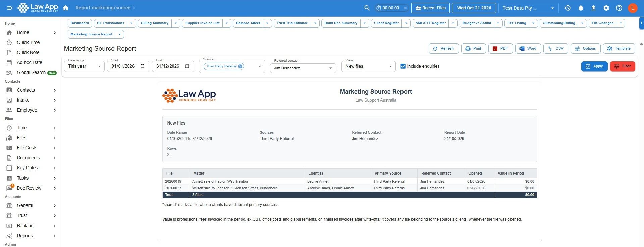Image resolution: width=644 pixels, height=247 pixels.
Task: Open the View New files dropdown
Action: tap(369, 66)
